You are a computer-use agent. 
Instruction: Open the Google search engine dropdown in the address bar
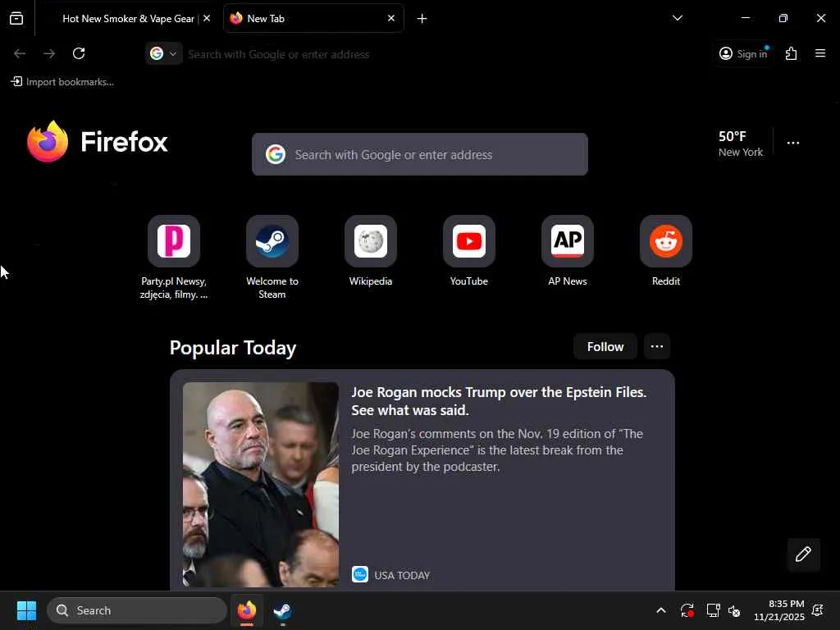pos(163,53)
